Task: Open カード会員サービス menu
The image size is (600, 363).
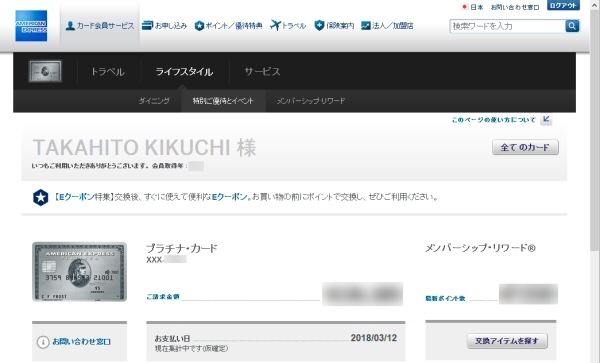Action: pyautogui.click(x=100, y=26)
